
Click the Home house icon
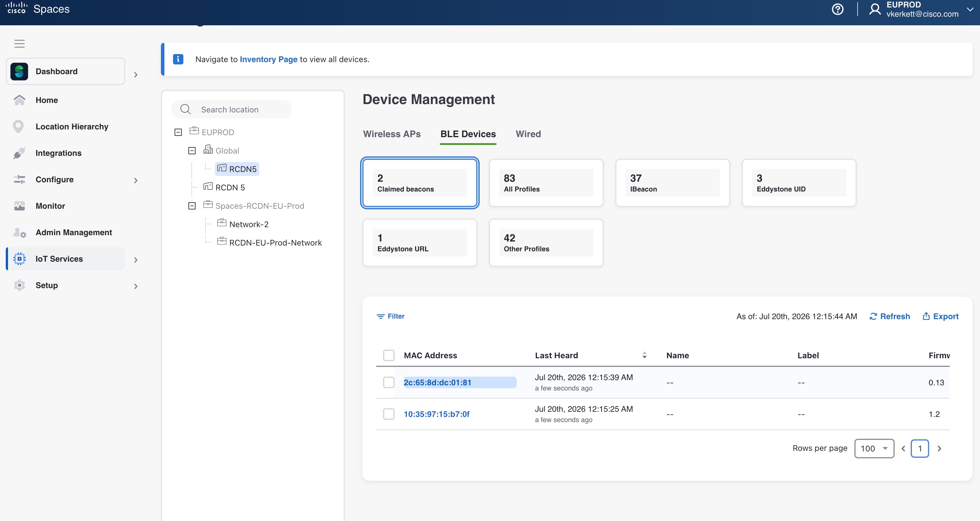tap(20, 100)
